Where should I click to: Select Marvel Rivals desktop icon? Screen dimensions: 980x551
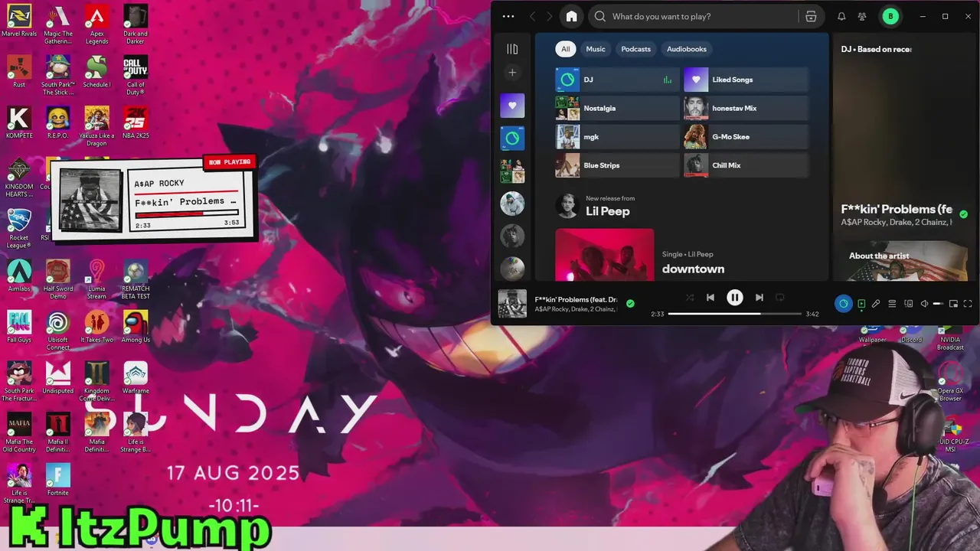click(x=19, y=21)
